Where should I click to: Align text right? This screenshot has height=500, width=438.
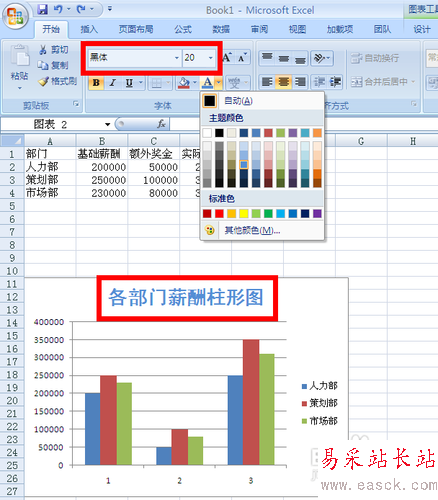click(300, 82)
